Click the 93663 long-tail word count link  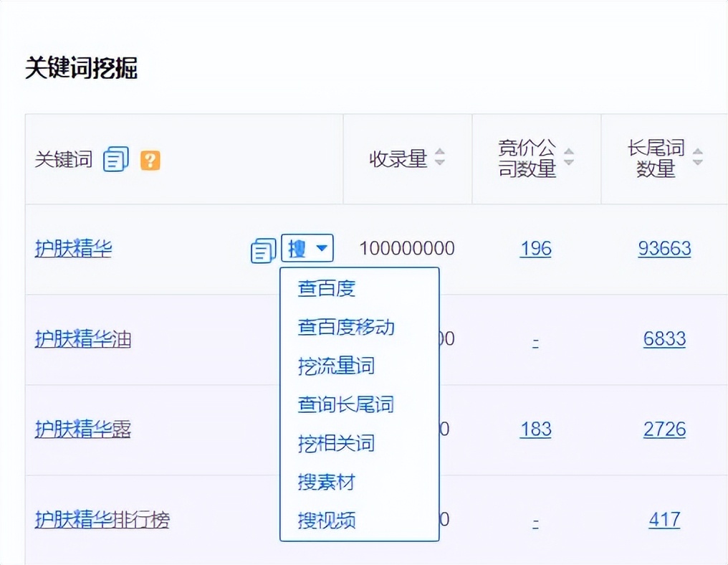click(664, 248)
